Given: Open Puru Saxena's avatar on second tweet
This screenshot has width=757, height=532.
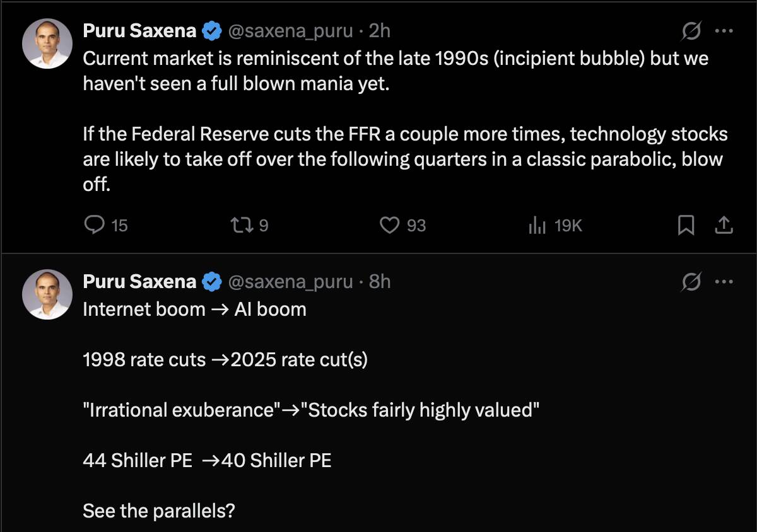Looking at the screenshot, I should coord(47,294).
